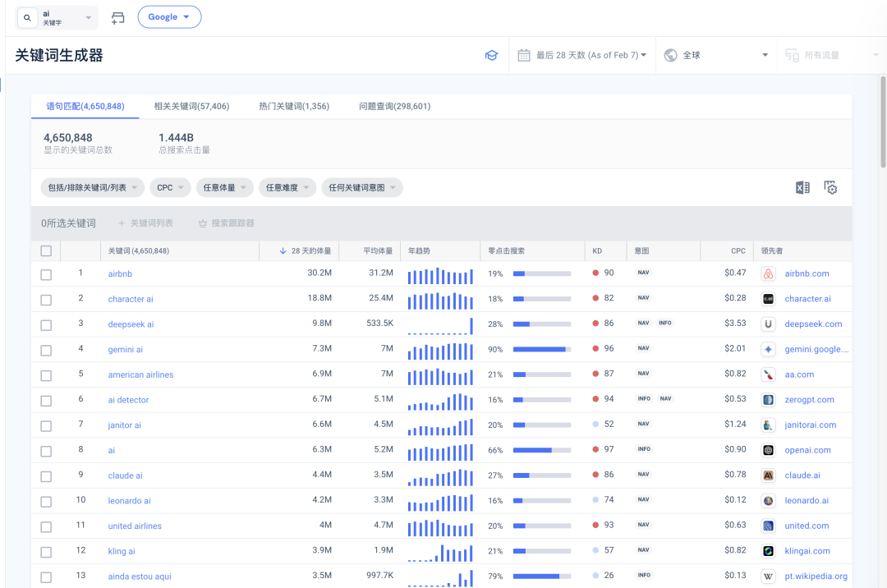887x588 pixels.
Task: Open the 全球 region dropdown
Action: (715, 56)
